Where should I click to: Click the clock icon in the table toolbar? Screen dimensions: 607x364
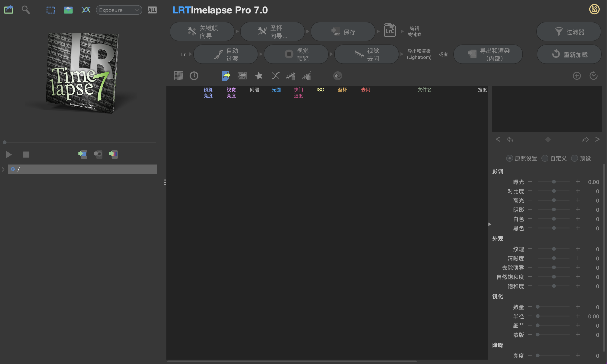click(x=194, y=76)
